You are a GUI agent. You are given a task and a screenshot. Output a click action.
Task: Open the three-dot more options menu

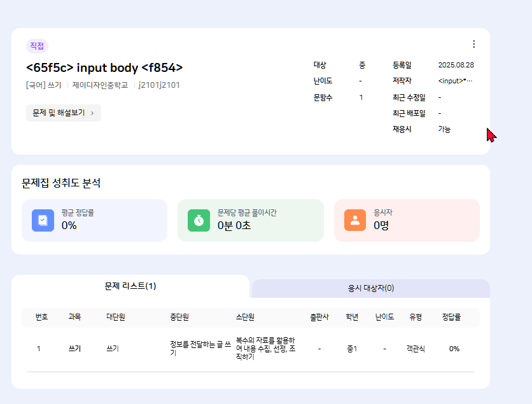[473, 44]
